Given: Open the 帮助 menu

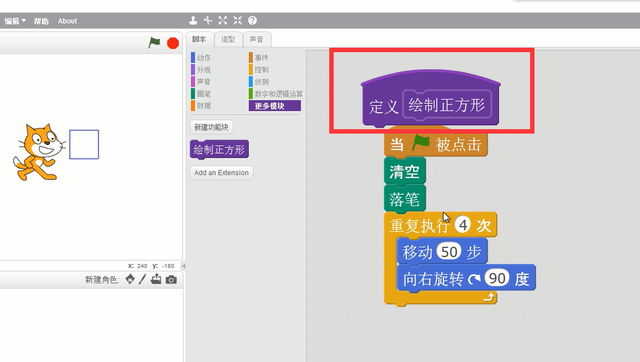Looking at the screenshot, I should [x=41, y=21].
